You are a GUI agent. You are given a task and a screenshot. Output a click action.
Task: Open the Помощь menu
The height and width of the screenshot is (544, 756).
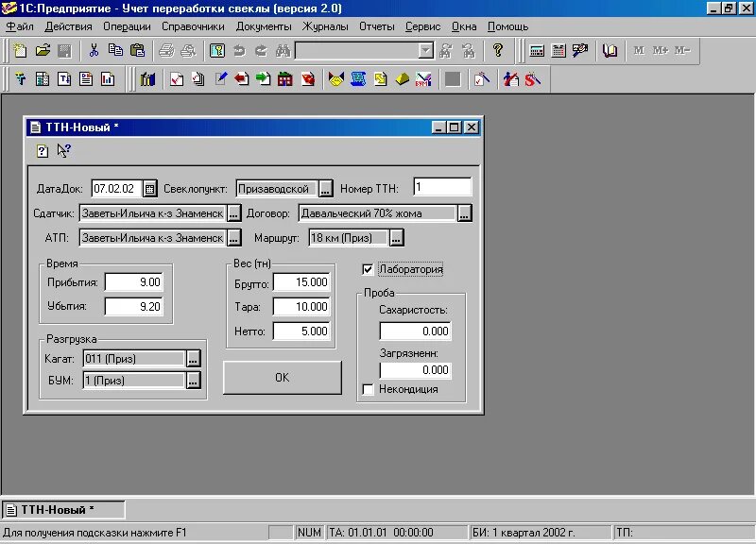[x=507, y=26]
